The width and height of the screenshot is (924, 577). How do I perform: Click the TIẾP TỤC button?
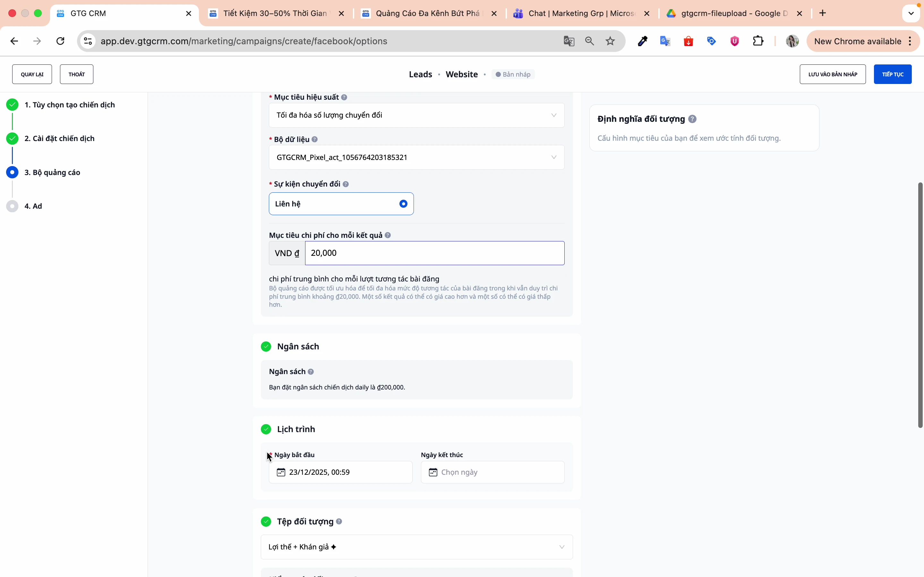pyautogui.click(x=892, y=74)
